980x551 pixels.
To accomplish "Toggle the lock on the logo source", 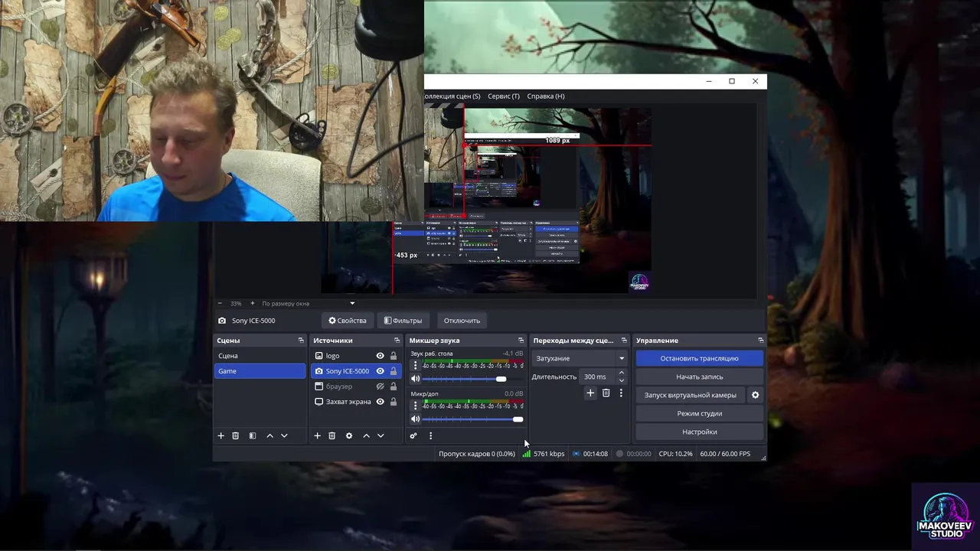I will pos(394,356).
